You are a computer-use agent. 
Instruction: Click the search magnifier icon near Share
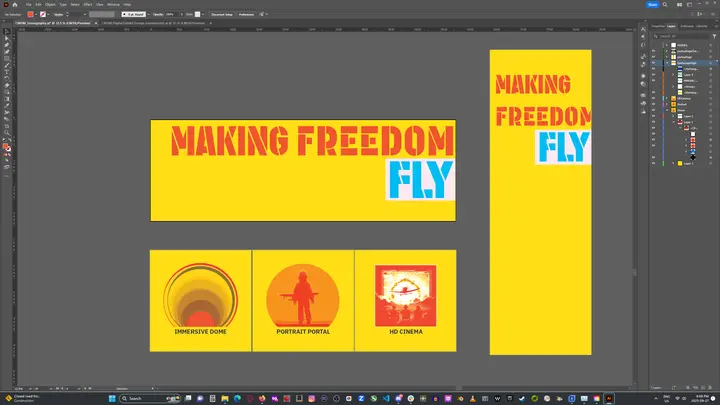[x=665, y=5]
